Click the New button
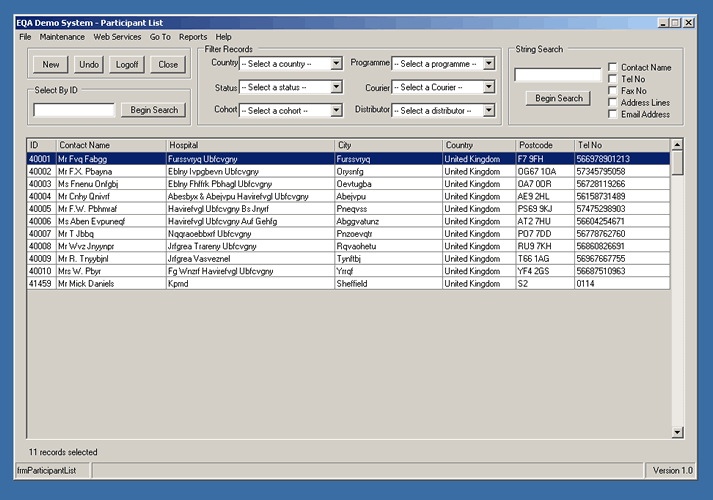The image size is (713, 500). coord(51,64)
